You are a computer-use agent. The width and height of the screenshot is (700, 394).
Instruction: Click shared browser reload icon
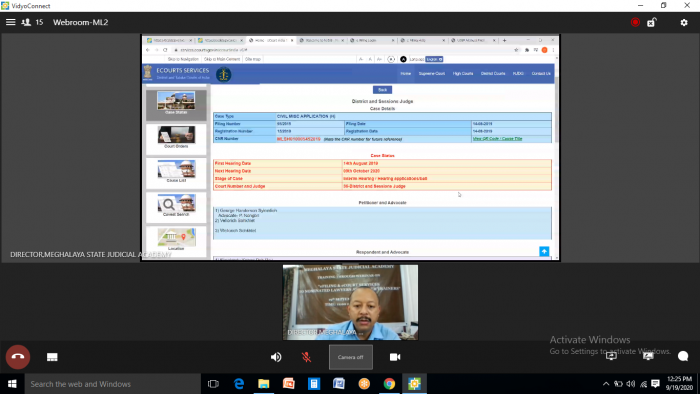165,50
